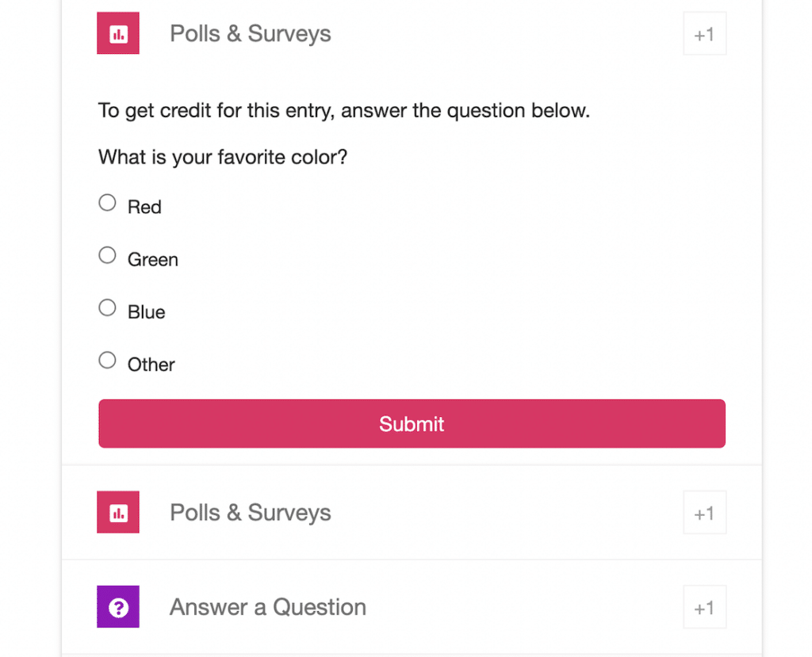Click the +1 badge on second Polls & Surveys entry

pos(704,512)
